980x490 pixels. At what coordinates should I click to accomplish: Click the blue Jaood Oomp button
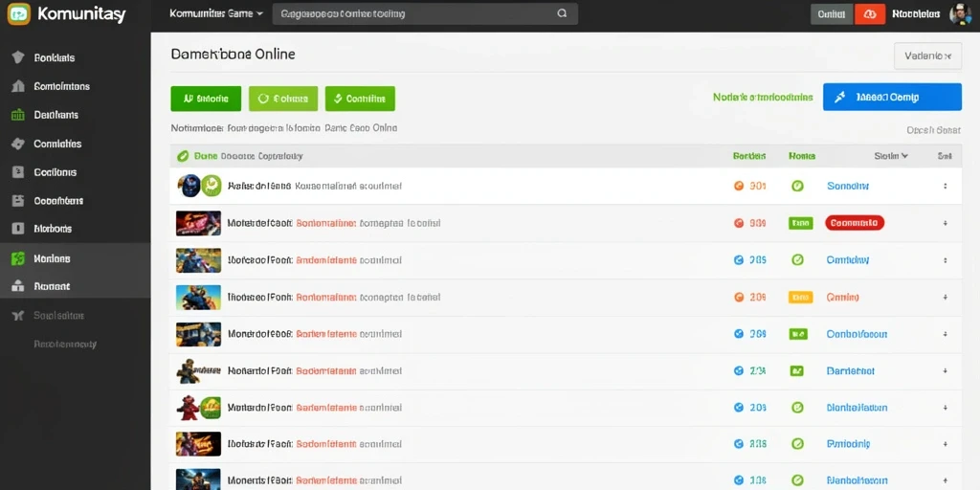click(892, 97)
